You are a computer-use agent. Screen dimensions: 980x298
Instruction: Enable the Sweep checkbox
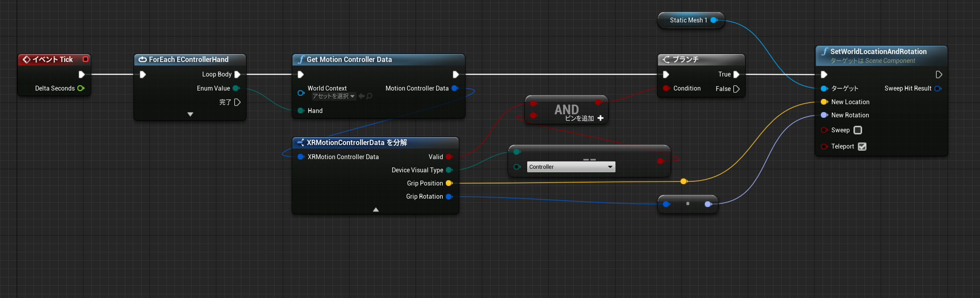click(x=858, y=130)
